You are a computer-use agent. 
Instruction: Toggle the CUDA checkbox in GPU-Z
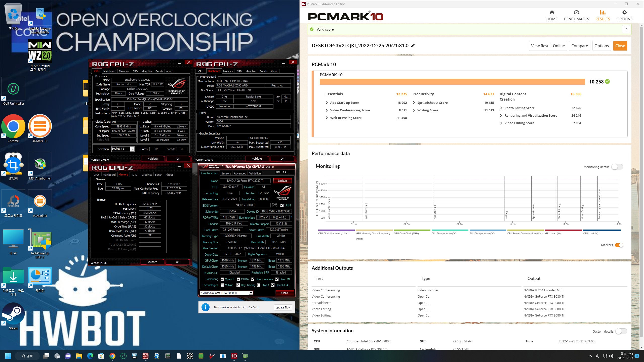click(x=238, y=279)
